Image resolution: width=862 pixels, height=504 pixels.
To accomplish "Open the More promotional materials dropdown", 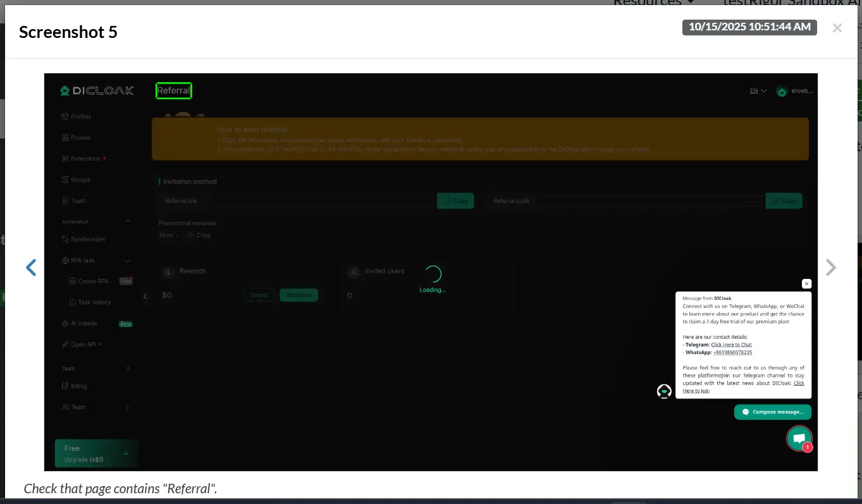I will [x=168, y=235].
